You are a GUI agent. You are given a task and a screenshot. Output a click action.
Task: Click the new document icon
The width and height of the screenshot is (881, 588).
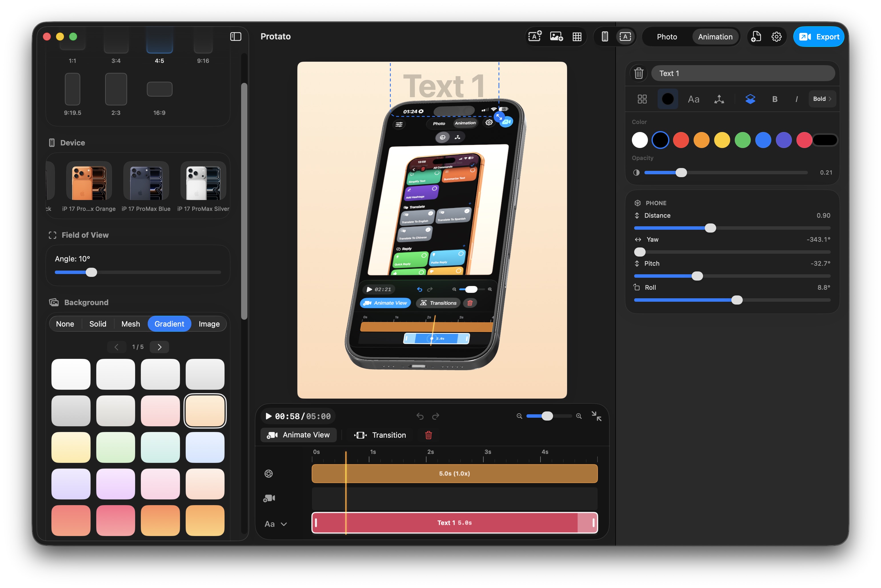tap(756, 36)
